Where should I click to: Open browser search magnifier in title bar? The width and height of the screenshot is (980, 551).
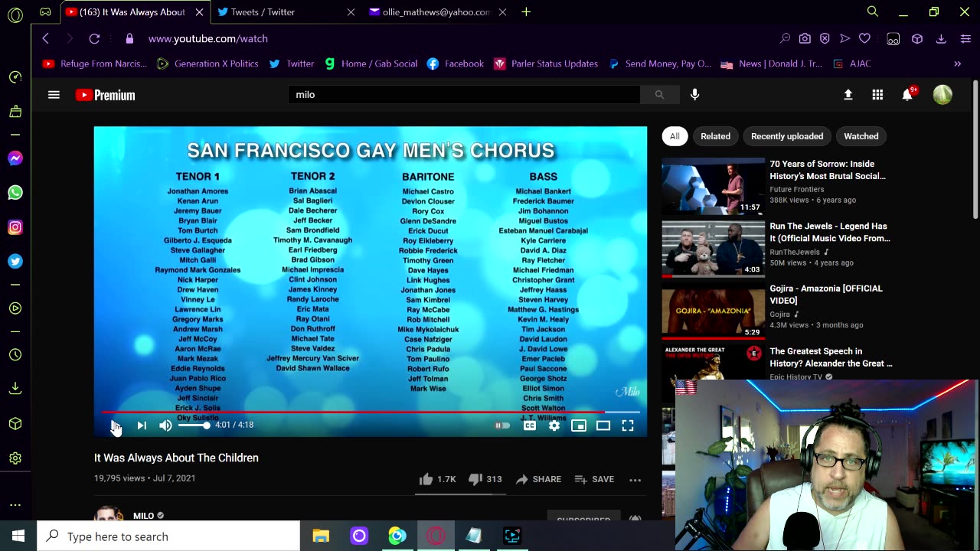872,11
